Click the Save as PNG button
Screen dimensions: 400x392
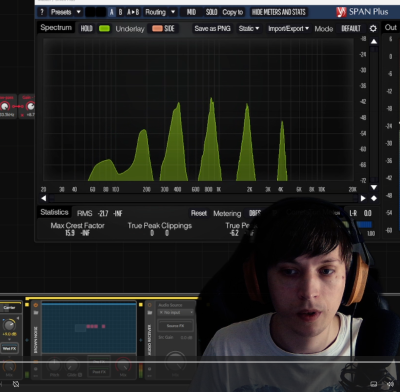(x=212, y=29)
